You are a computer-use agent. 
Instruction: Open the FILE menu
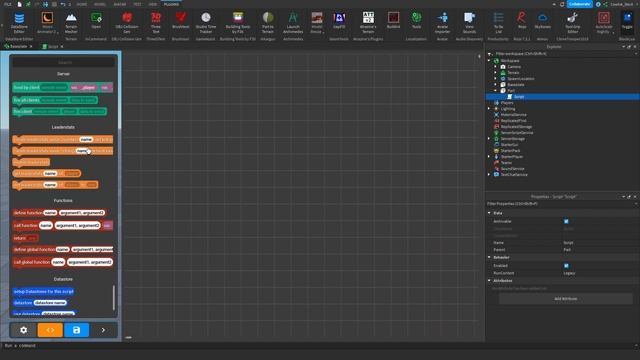(x=8, y=4)
